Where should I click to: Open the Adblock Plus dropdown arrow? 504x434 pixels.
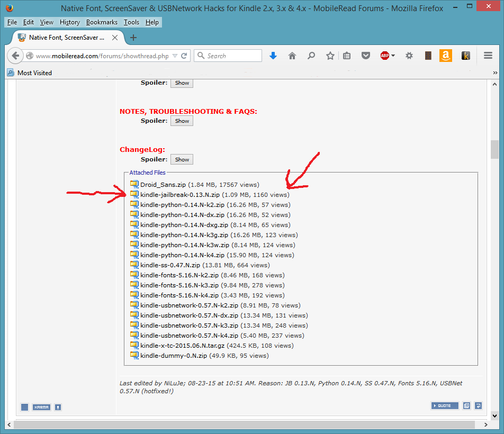click(x=393, y=56)
